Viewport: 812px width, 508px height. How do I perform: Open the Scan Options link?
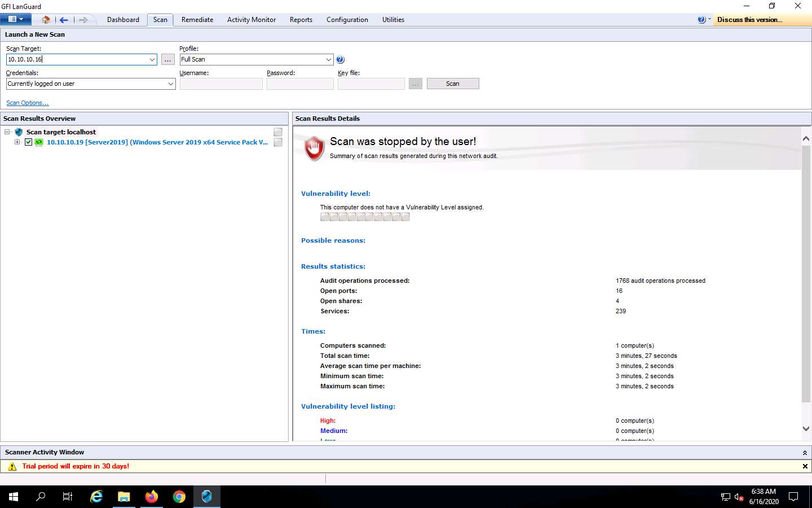27,103
